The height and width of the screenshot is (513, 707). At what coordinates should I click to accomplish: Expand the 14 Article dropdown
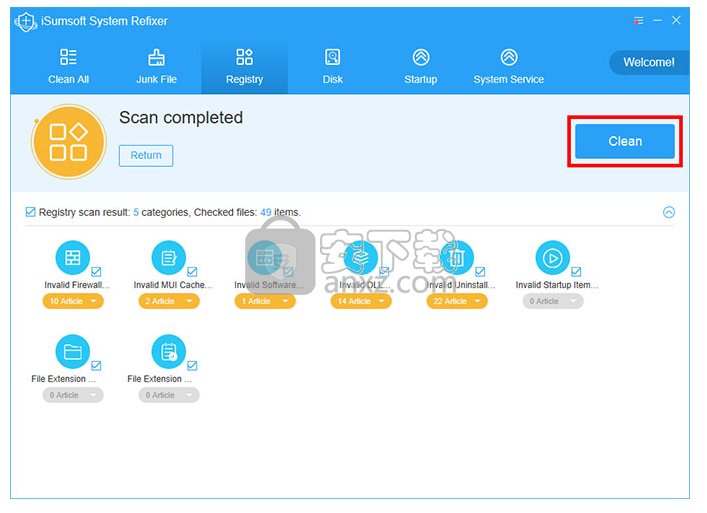tap(361, 301)
